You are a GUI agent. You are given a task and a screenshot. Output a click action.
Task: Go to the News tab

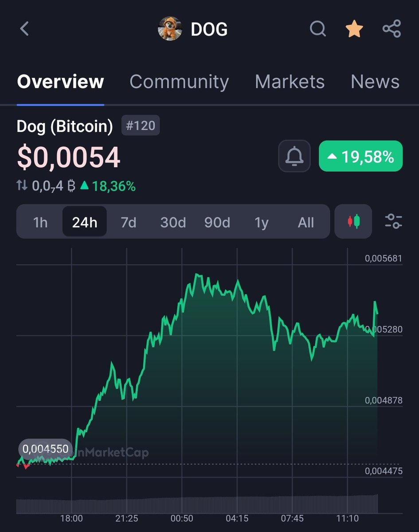pos(375,82)
